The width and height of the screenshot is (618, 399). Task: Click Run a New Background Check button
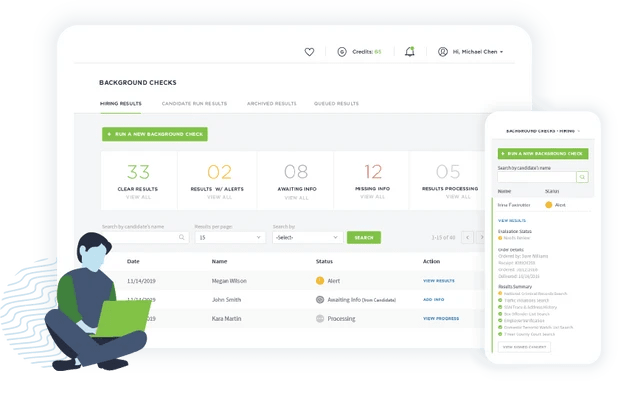tap(155, 134)
